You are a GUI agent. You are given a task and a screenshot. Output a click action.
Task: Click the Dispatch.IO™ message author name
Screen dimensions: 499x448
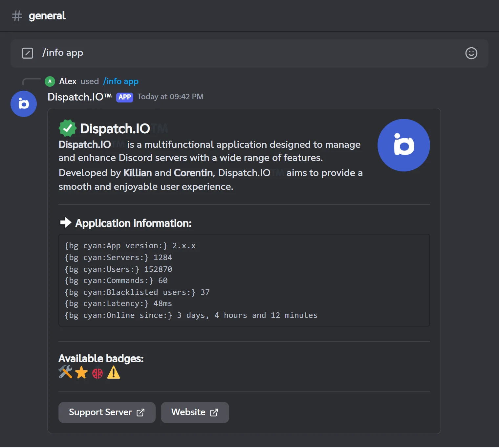[x=80, y=97]
